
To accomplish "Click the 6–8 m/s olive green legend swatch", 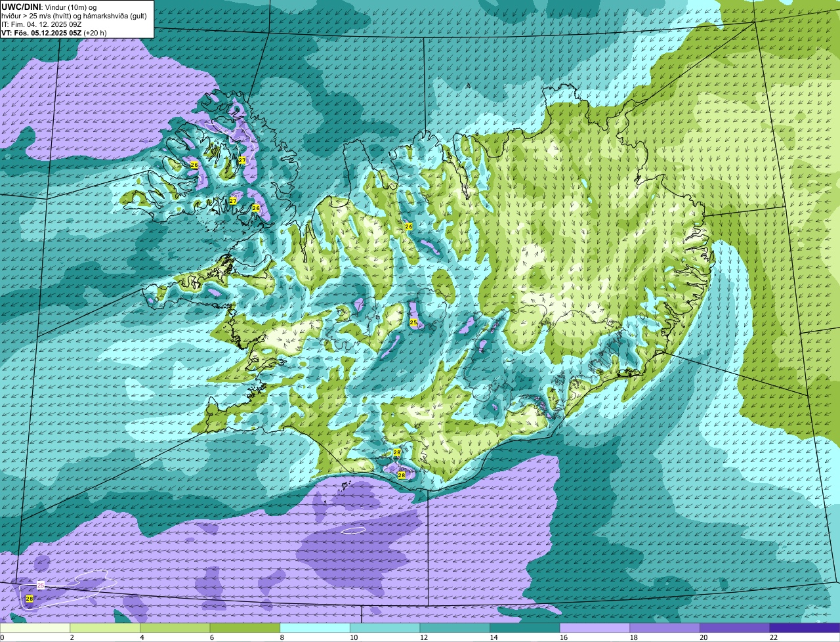I will coord(245,628).
